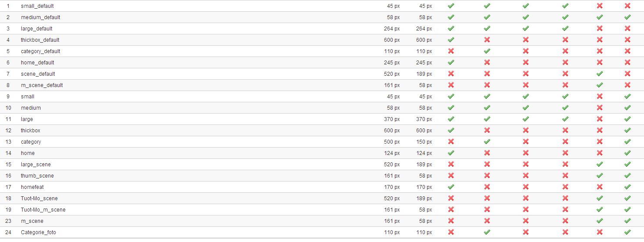Toggle the last green check in Tuot-Mo_m_scene row
The image size is (644, 242).
(x=627, y=209)
